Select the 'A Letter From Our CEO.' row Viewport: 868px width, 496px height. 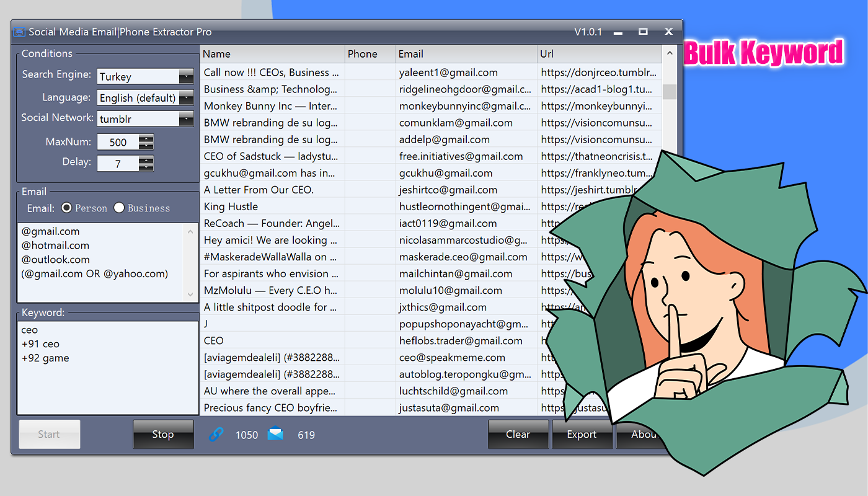[272, 190]
